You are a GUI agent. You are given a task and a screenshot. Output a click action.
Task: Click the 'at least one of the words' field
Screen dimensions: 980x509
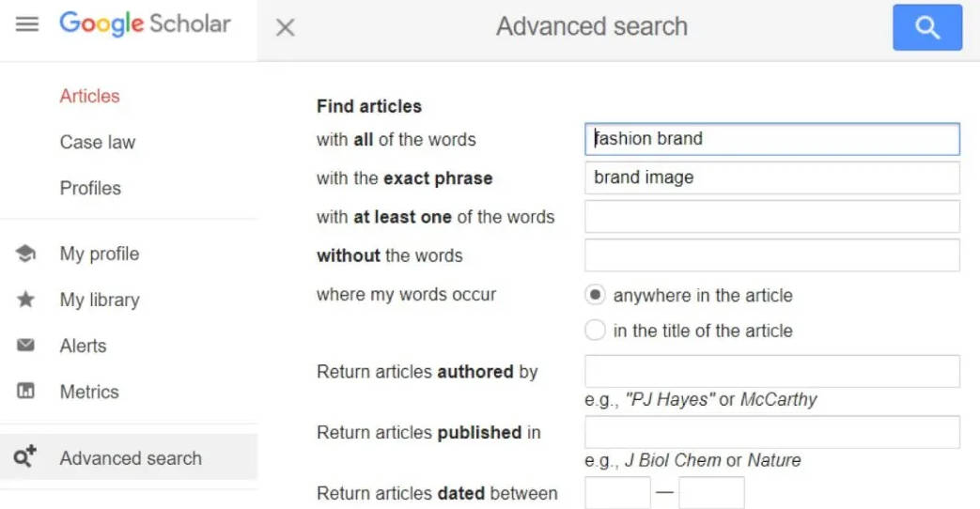[771, 217]
